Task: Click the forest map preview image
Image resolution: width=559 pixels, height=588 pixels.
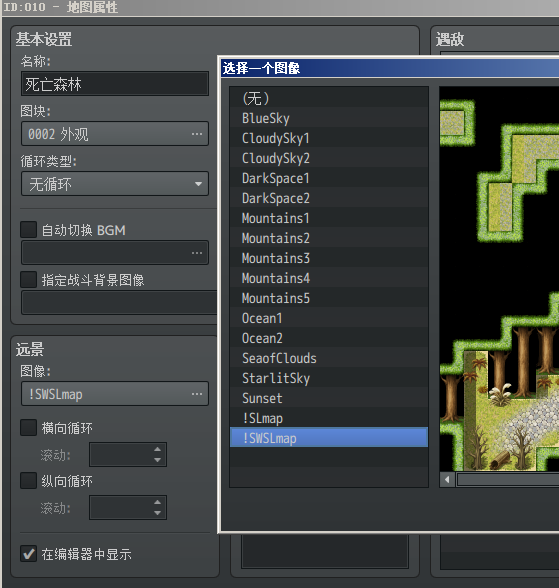Action: click(499, 279)
